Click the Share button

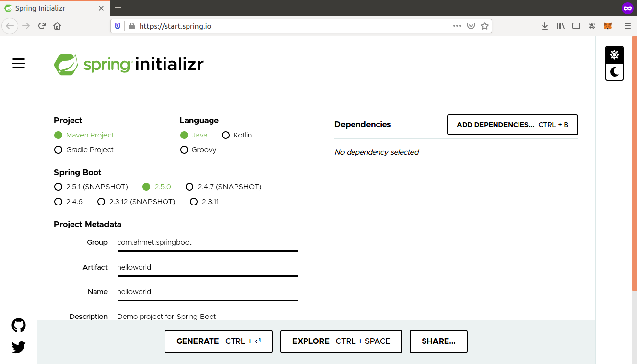tap(439, 341)
